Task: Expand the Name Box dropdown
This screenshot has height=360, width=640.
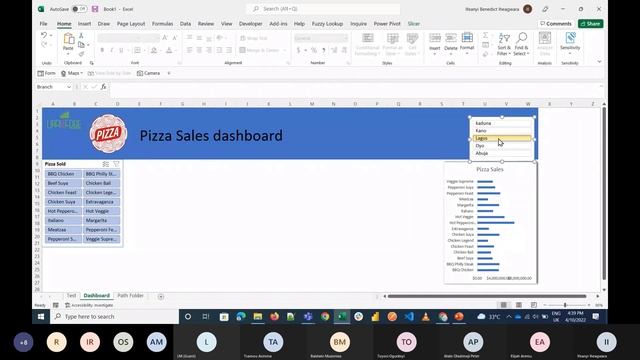Action: [x=69, y=87]
